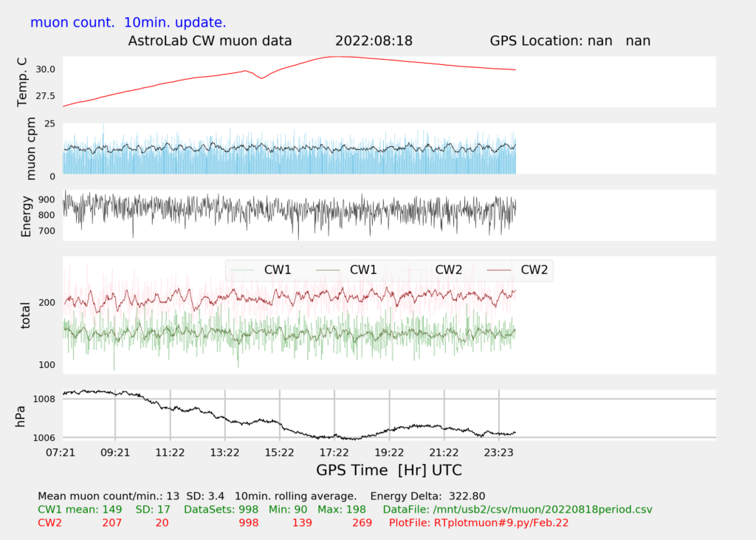This screenshot has width=756, height=540.
Task: Click the 'muon cpm' axis label
Action: coord(30,148)
